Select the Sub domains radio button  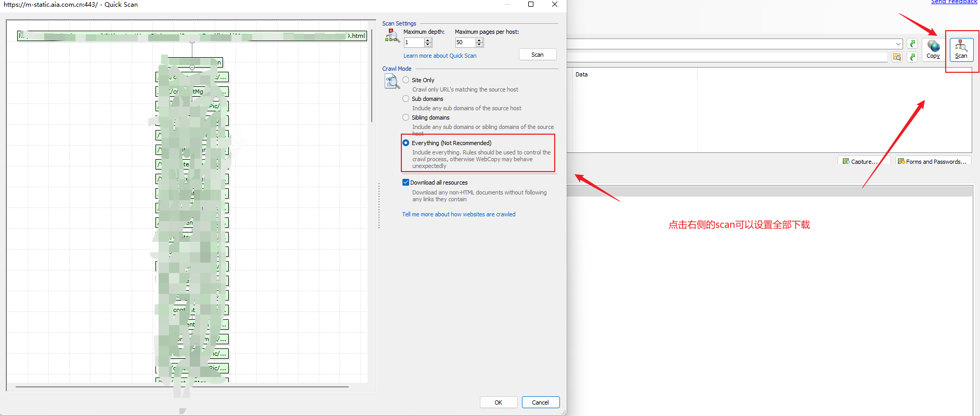(406, 99)
